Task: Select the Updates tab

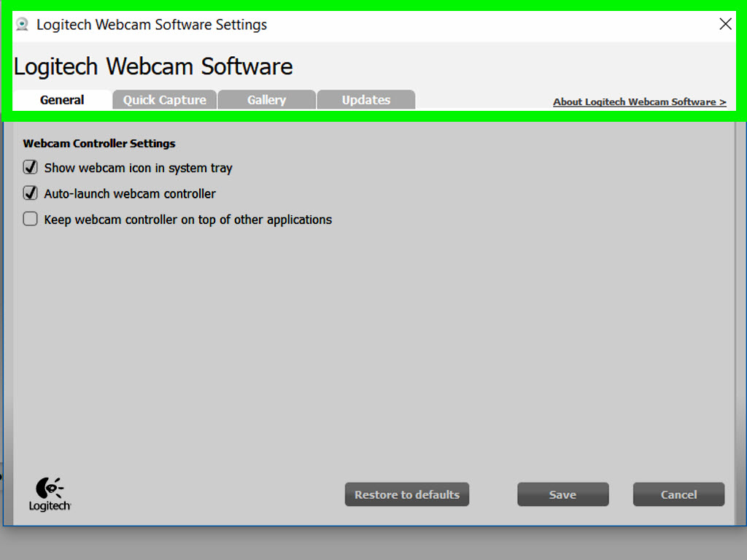Action: point(365,100)
